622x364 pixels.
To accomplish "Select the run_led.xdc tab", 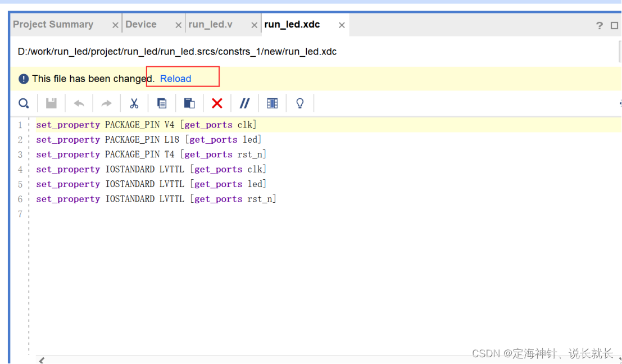I will pos(292,25).
